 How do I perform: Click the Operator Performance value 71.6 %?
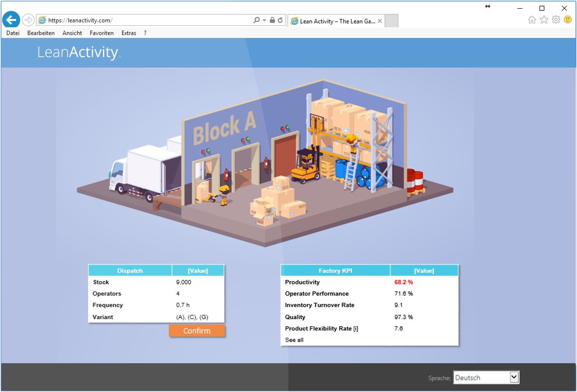tap(403, 293)
